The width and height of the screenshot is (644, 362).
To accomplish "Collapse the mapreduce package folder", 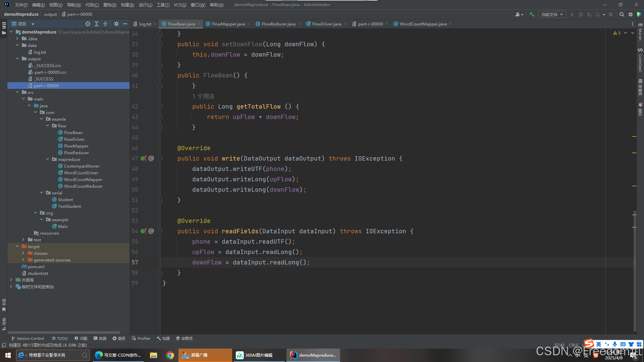I will (48, 159).
